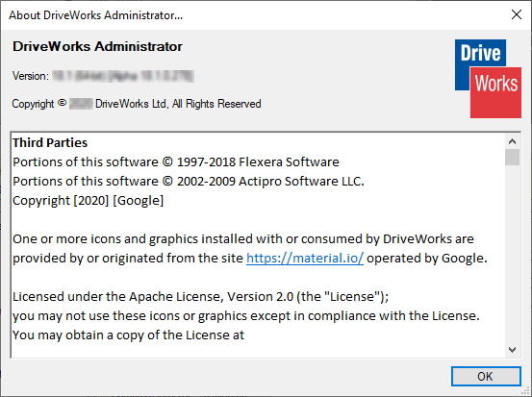Image resolution: width=532 pixels, height=397 pixels.
Task: Click the scrollbar up arrow in license box
Action: tap(512, 141)
